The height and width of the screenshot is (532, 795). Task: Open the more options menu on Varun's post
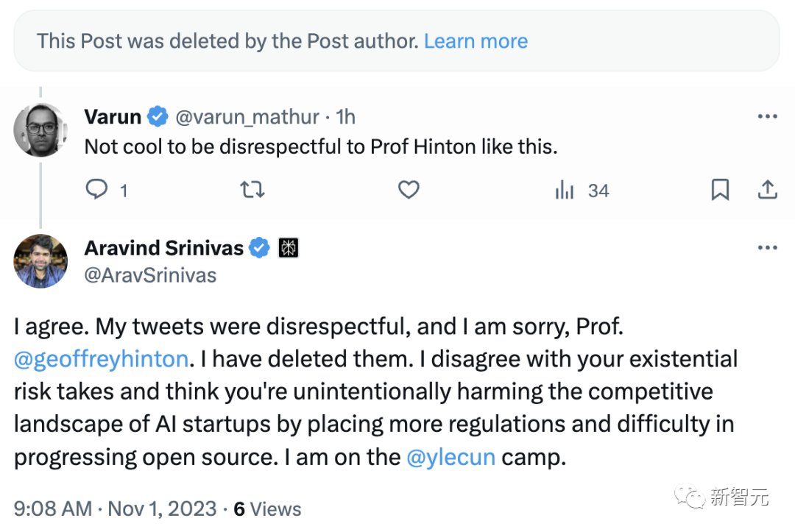tap(767, 116)
